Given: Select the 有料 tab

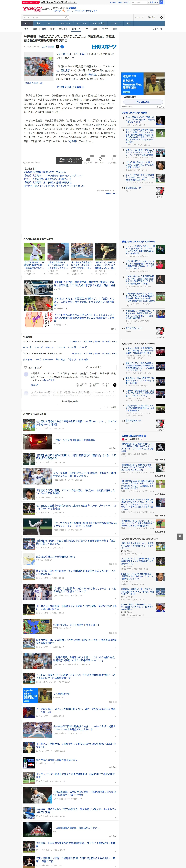Looking at the screenshot, I should click(x=128, y=24).
